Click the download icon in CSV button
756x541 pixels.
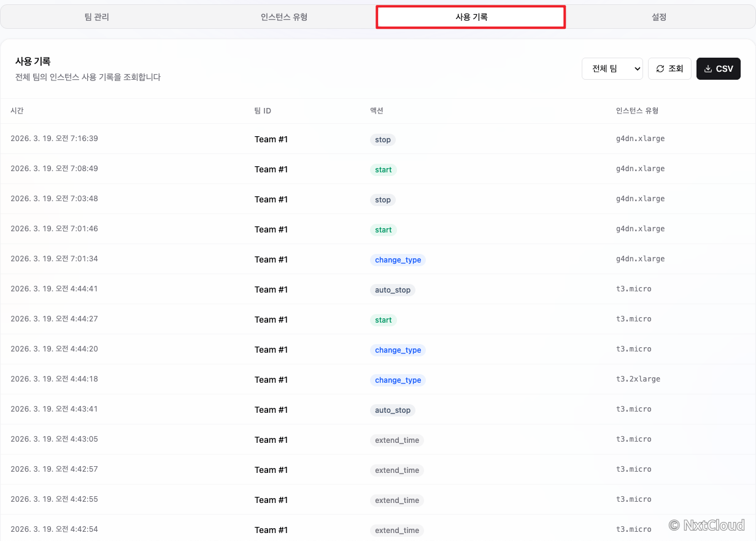coord(708,69)
